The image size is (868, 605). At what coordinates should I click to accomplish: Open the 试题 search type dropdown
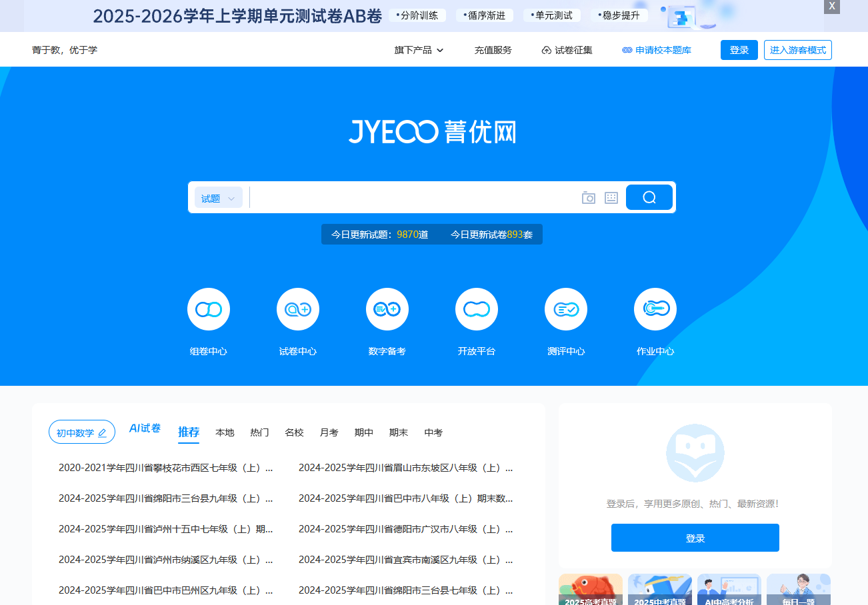[x=218, y=198]
